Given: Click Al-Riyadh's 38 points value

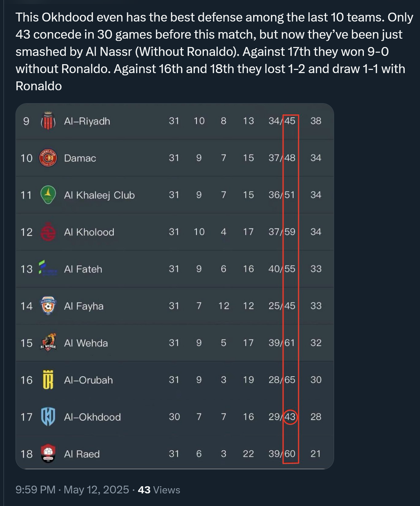Looking at the screenshot, I should coord(316,121).
